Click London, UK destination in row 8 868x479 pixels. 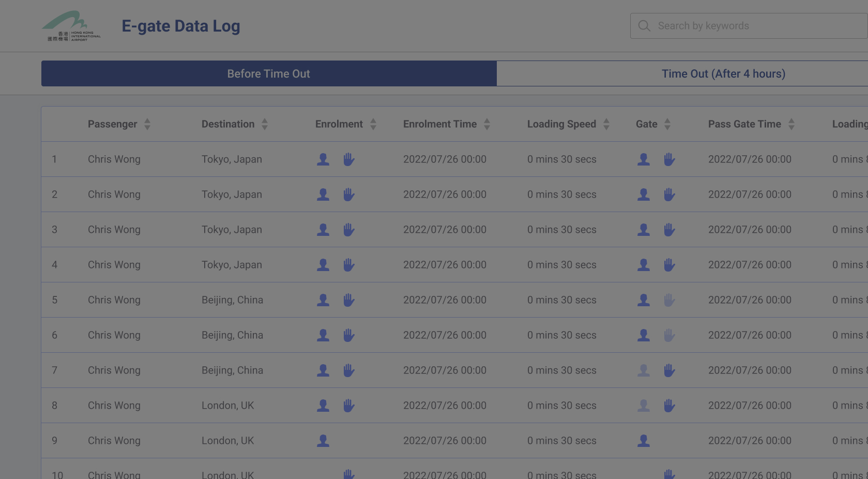(227, 406)
